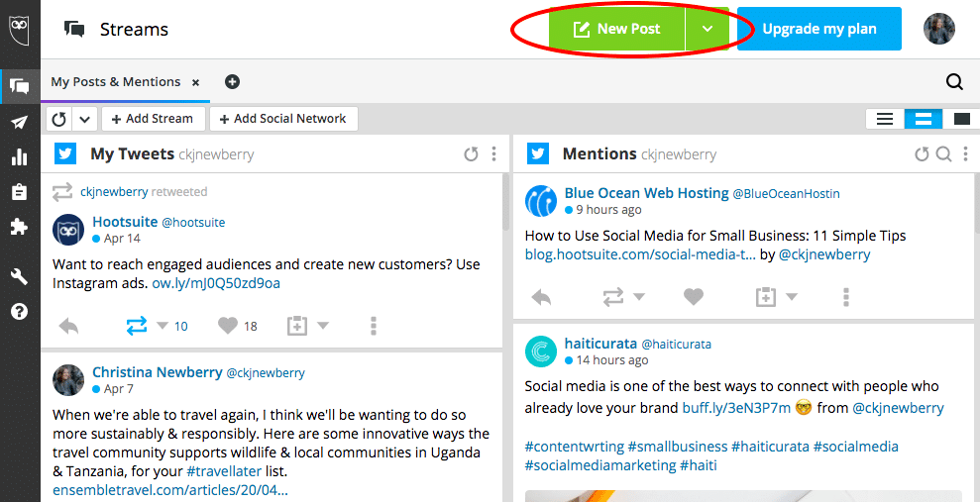Screen dimensions: 980x502
Task: Click the Add Stream button
Action: point(153,119)
